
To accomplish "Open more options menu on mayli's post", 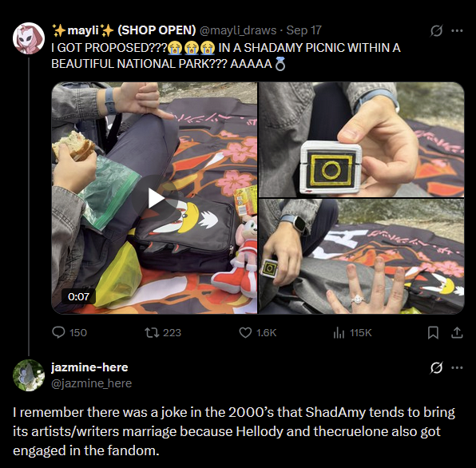I will [x=457, y=30].
